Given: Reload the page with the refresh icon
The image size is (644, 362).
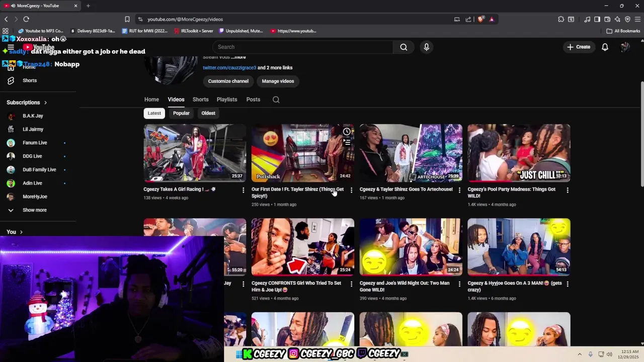Looking at the screenshot, I should 26,19.
